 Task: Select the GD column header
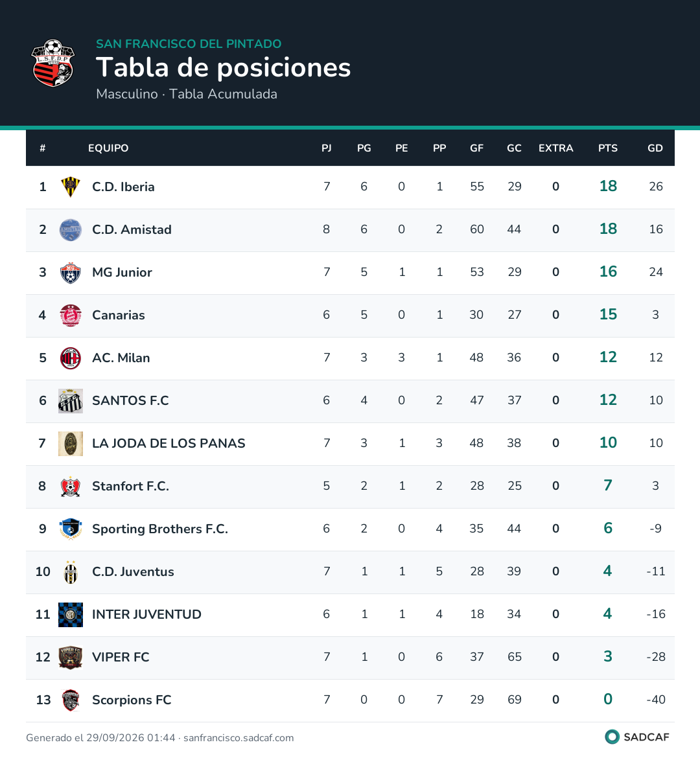[x=655, y=148]
